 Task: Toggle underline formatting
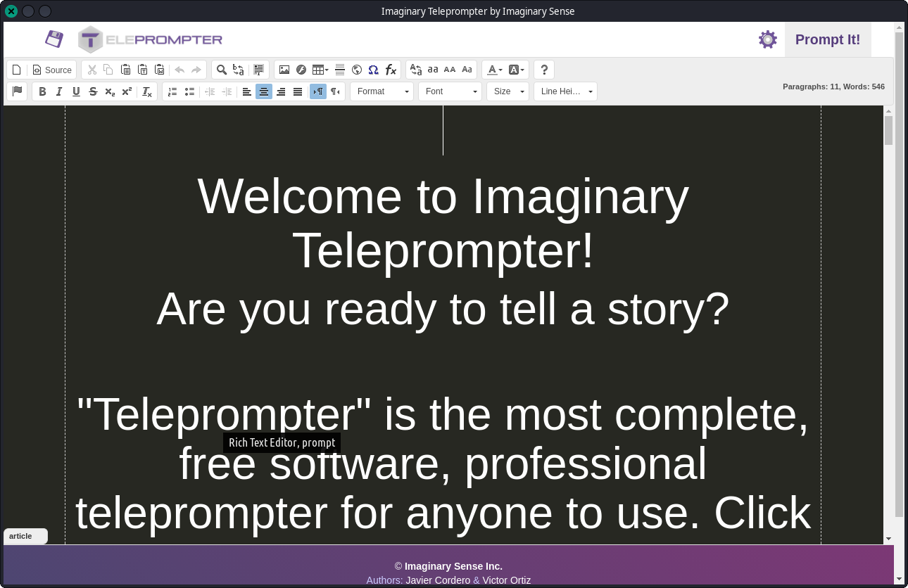76,91
